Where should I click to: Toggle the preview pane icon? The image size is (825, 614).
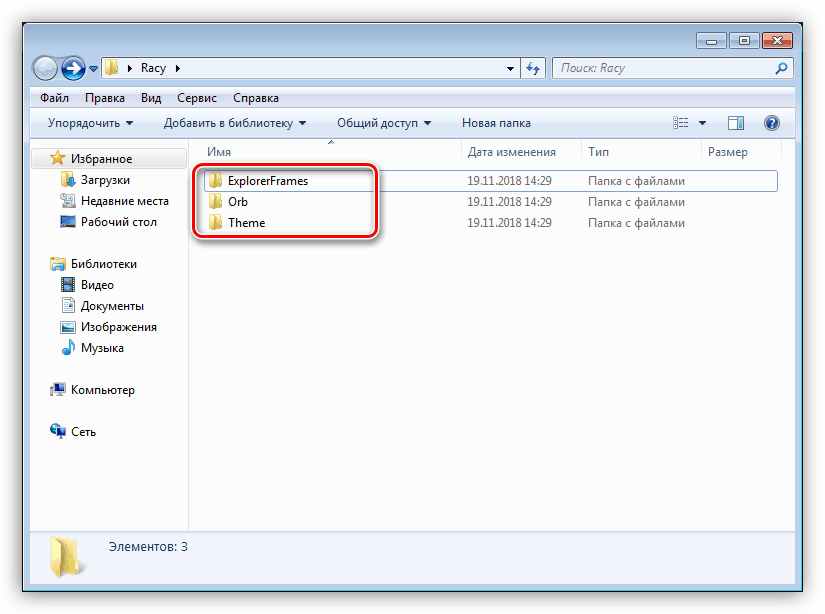[x=736, y=123]
